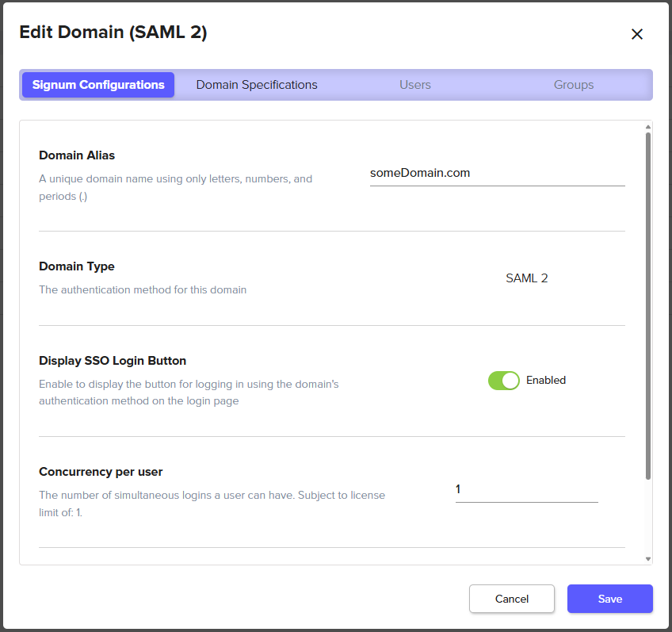Screen dimensions: 672x632
Task: Click the SAML 2 domain type value
Action: (526, 278)
